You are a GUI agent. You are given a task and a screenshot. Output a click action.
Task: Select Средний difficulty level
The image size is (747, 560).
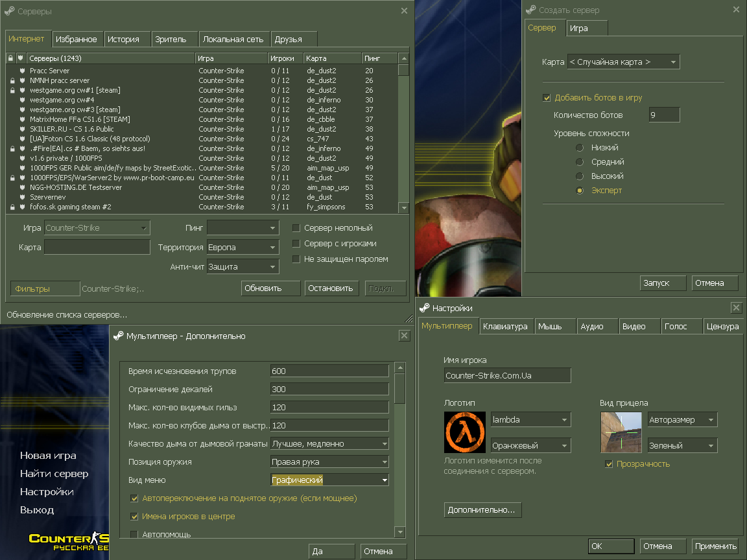point(580,162)
